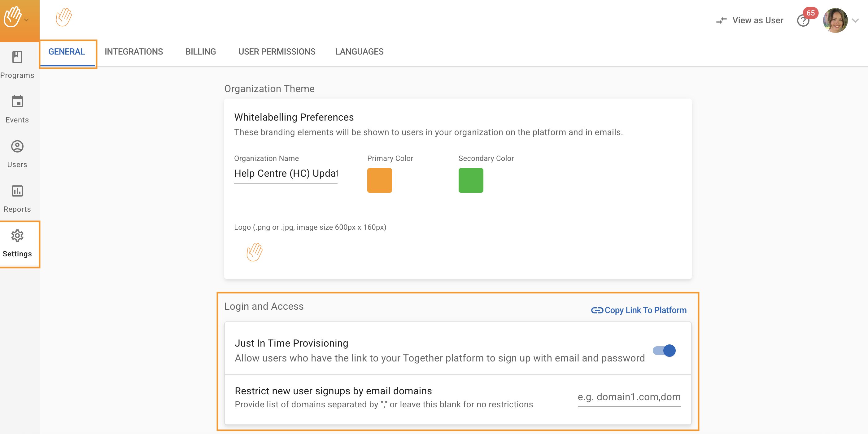Open the User Permissions tab
The width and height of the screenshot is (868, 434).
coord(277,51)
